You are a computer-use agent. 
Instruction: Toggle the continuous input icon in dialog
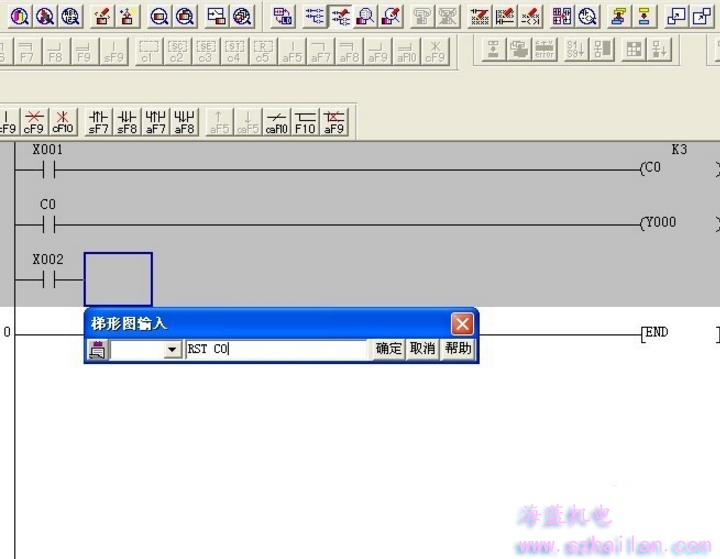click(98, 349)
